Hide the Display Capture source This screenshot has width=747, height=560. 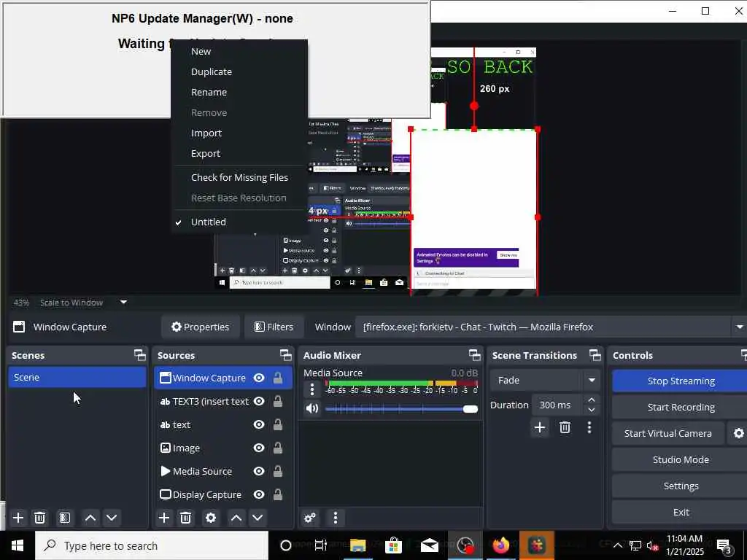pyautogui.click(x=259, y=495)
